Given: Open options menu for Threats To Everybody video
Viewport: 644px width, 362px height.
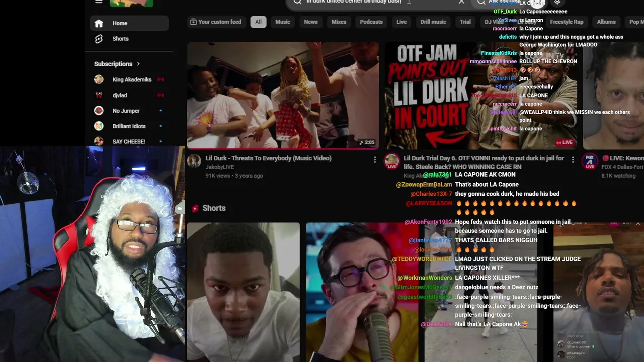Looking at the screenshot, I should (375, 159).
